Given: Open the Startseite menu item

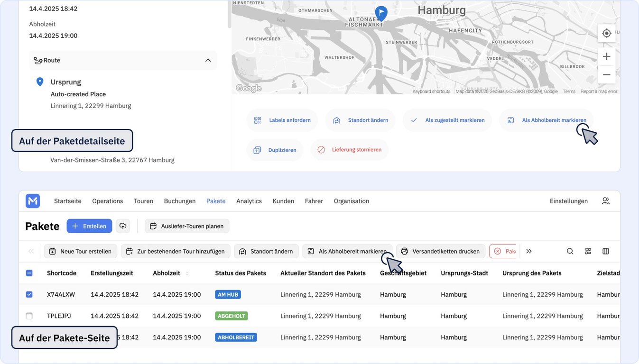Looking at the screenshot, I should click(x=68, y=201).
